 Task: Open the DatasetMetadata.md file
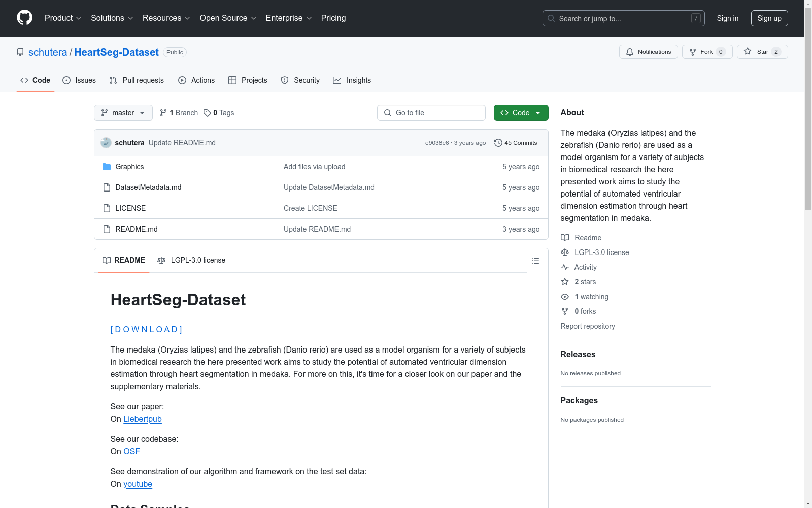(x=148, y=187)
